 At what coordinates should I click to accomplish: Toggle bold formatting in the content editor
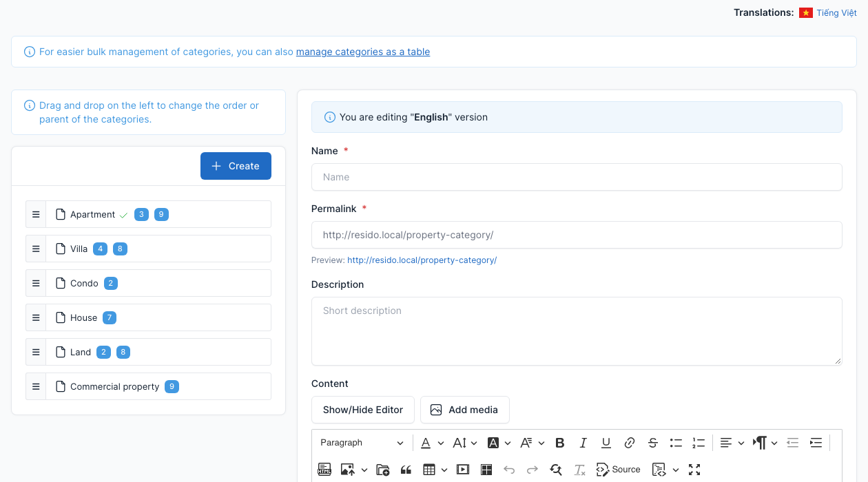(560, 443)
